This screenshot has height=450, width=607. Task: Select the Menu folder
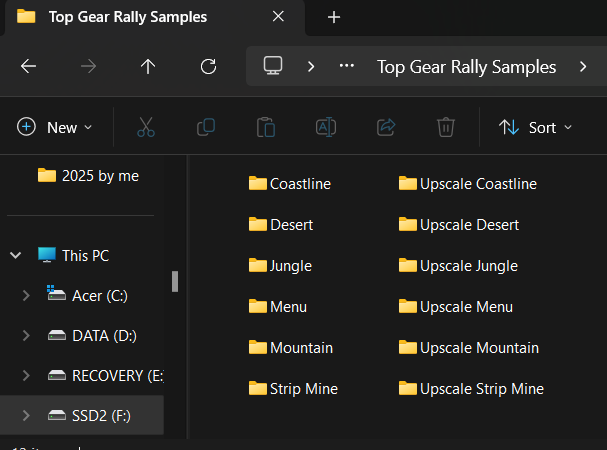[278, 307]
